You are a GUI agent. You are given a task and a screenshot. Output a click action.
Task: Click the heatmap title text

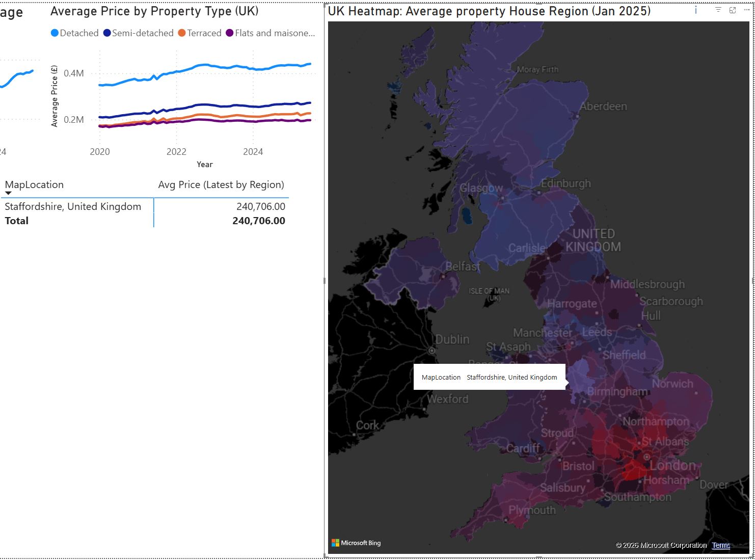click(x=489, y=11)
